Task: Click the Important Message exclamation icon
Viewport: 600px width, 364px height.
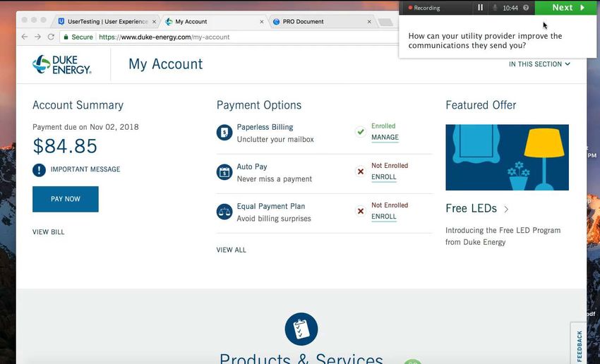Action: [x=39, y=169]
